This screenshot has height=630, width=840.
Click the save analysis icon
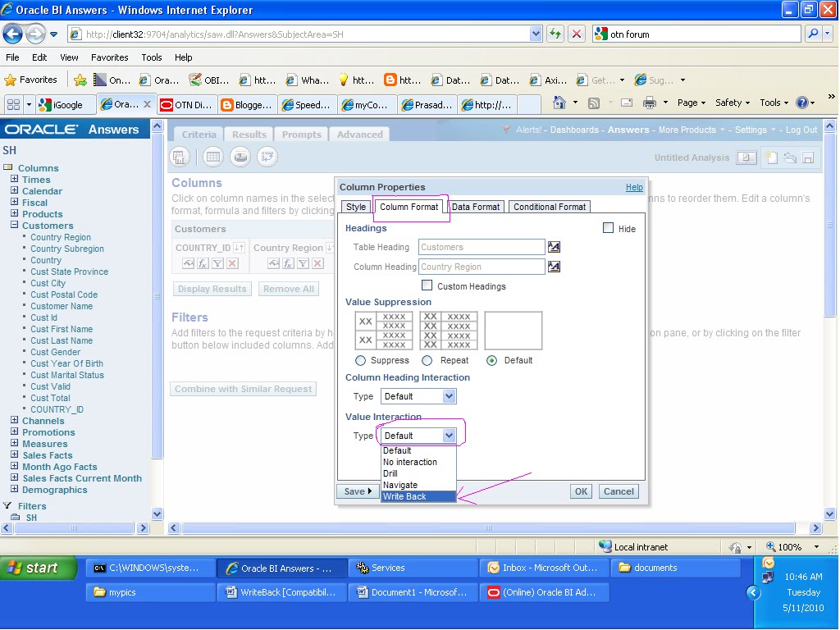click(x=808, y=157)
